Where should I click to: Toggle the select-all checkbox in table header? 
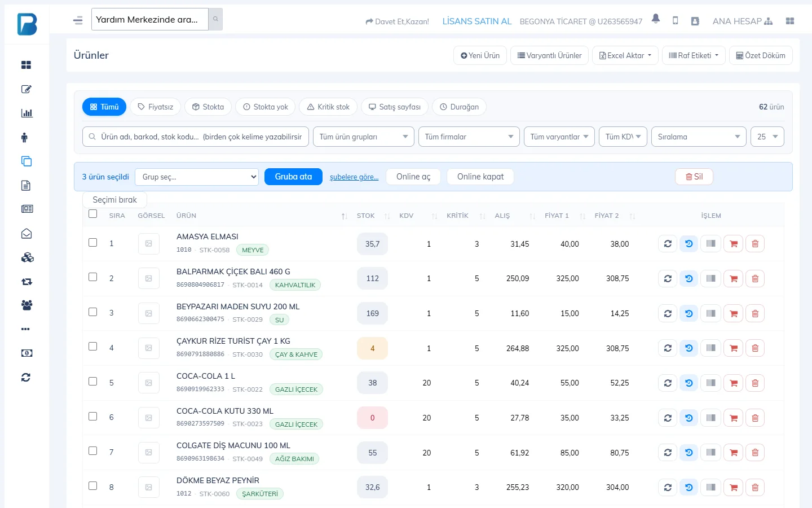[x=93, y=214]
